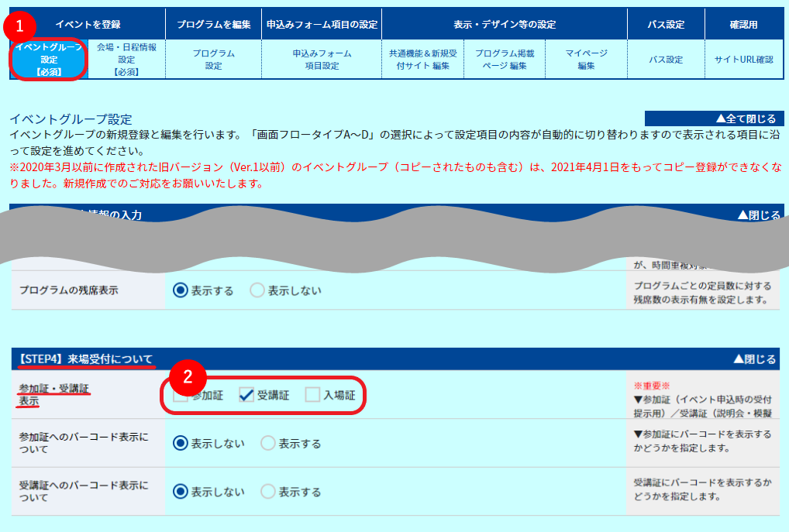The width and height of the screenshot is (789, 532).
Task: Collapse the first section via its ▲閉じる
Action: [x=758, y=215]
